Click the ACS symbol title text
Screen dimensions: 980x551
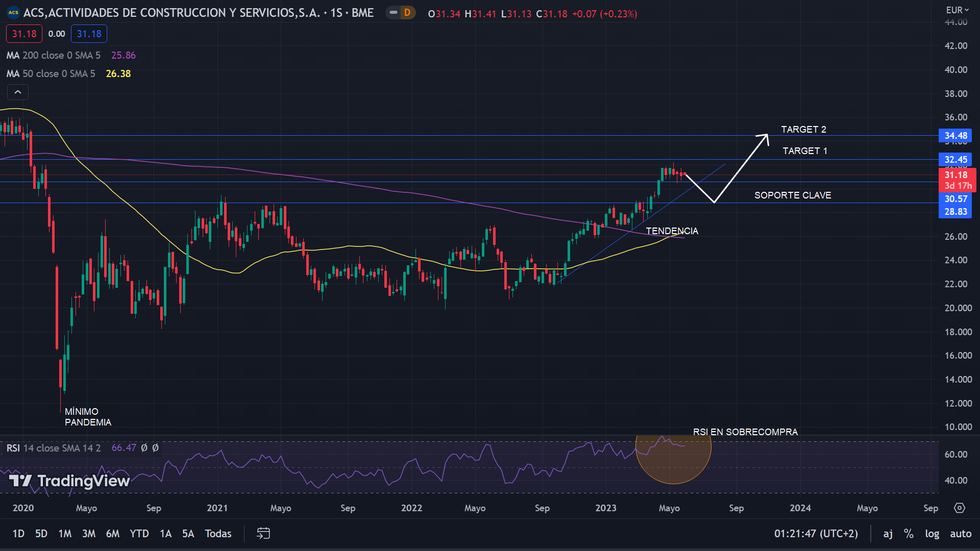coord(199,13)
